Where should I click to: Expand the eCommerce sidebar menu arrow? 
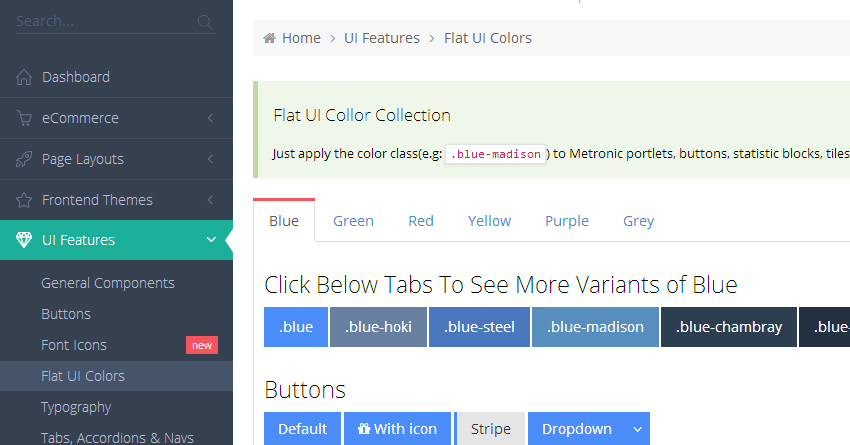210,118
